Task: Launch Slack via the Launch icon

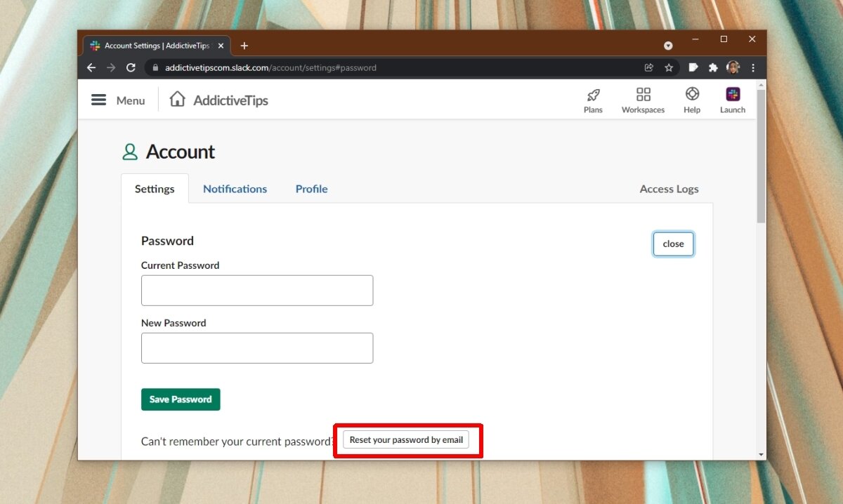Action: tap(733, 94)
